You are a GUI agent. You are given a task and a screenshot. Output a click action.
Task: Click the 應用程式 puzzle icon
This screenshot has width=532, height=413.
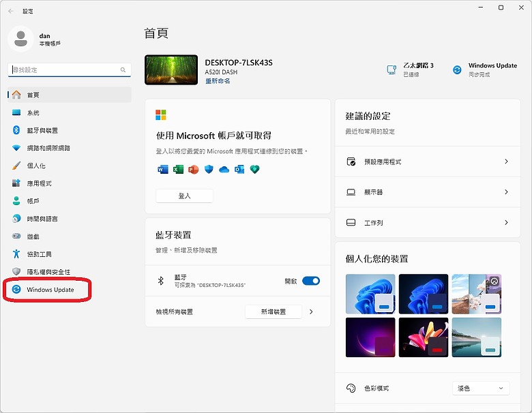[x=16, y=183]
